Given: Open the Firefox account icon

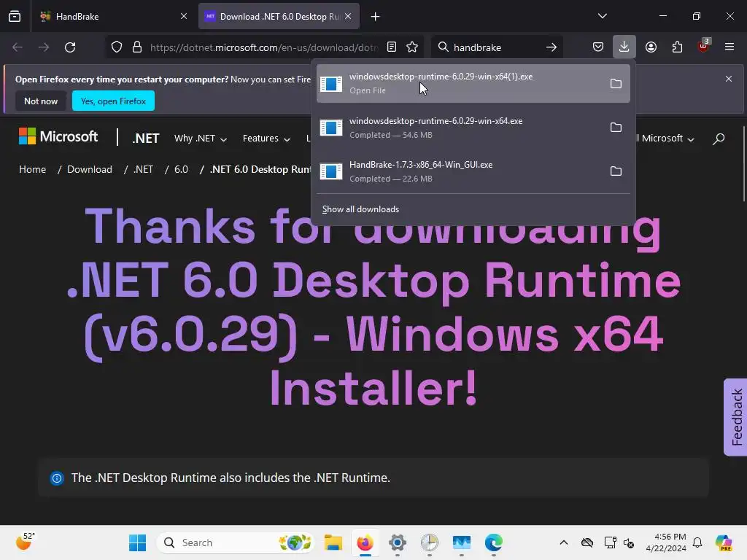Looking at the screenshot, I should tap(651, 47).
